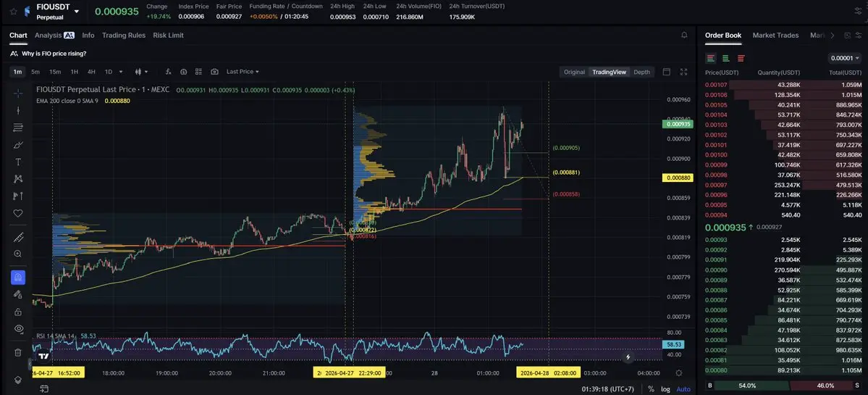Open the pattern drawing tool
Screen dimensions: 868x395
17,178
